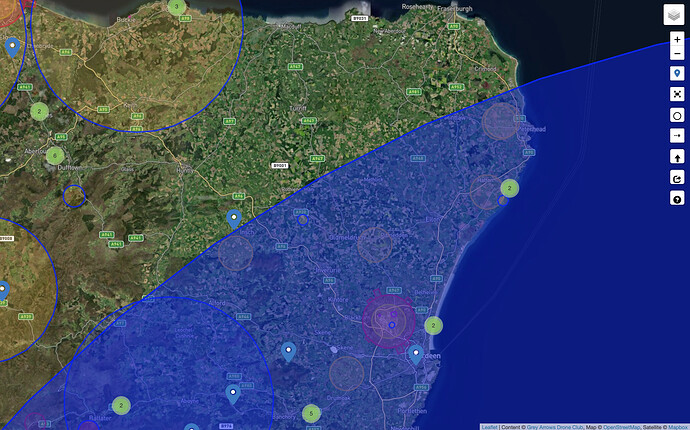Click the blue pin near Aboyne
This screenshot has width=690, height=430.
[233, 394]
